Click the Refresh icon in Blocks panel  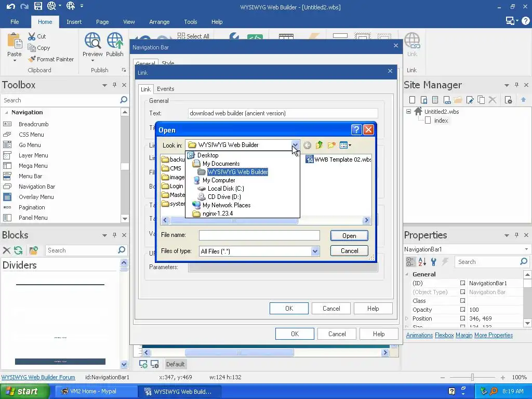[x=18, y=250]
